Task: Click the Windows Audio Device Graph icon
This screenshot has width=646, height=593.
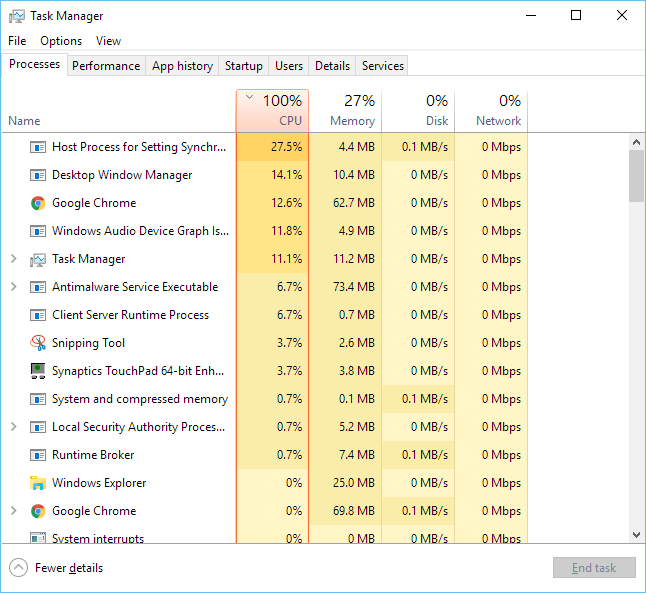Action: pos(38,231)
